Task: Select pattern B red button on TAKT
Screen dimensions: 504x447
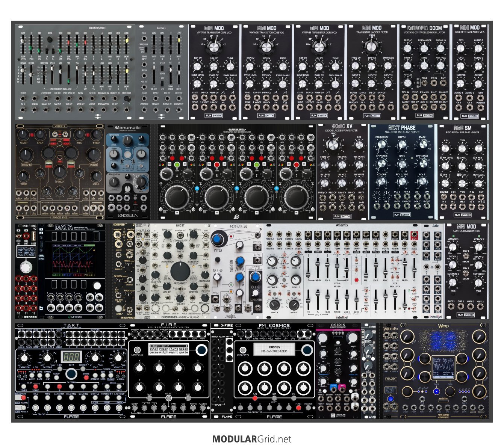Action: (x=59, y=387)
